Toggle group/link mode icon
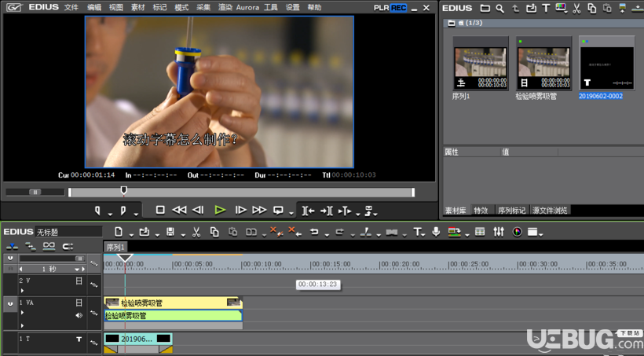Image resolution: width=644 pixels, height=356 pixels. click(49, 246)
